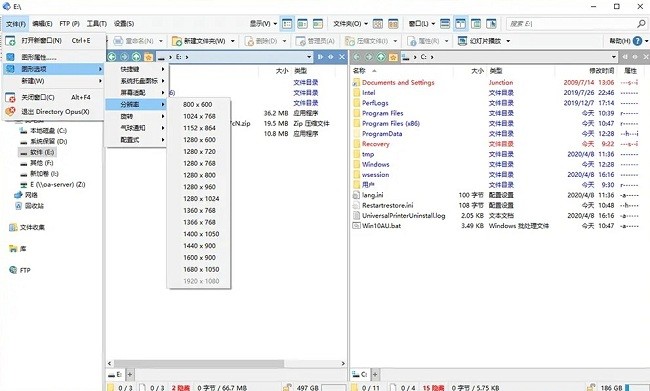Click the 网络 network icon in the tree
650x391 pixels.
pyautogui.click(x=18, y=195)
